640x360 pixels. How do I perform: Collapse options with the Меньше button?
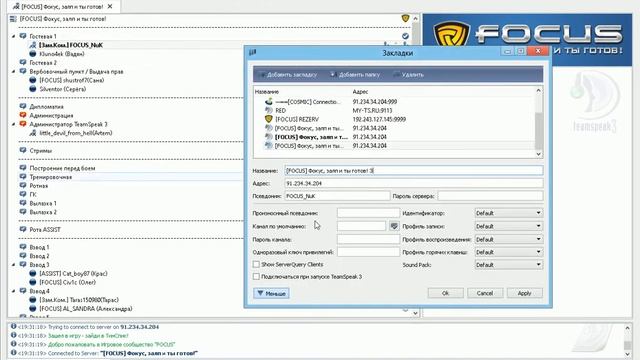point(271,293)
